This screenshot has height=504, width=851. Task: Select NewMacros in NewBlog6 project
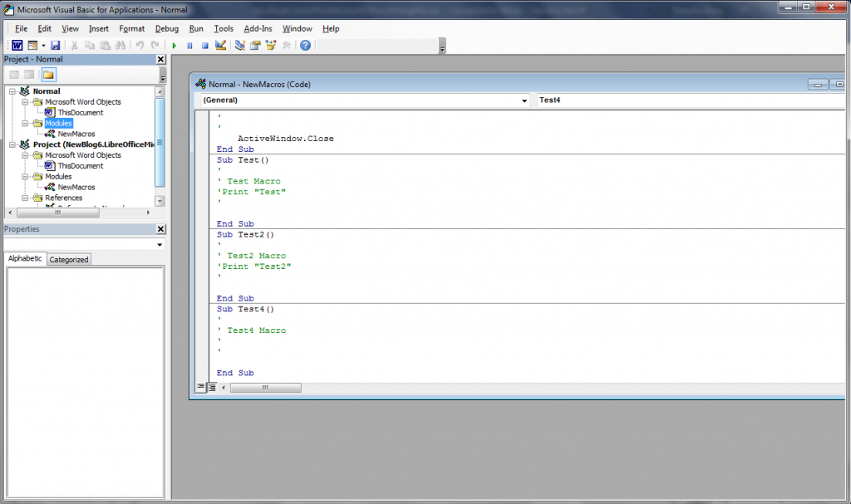coord(76,187)
